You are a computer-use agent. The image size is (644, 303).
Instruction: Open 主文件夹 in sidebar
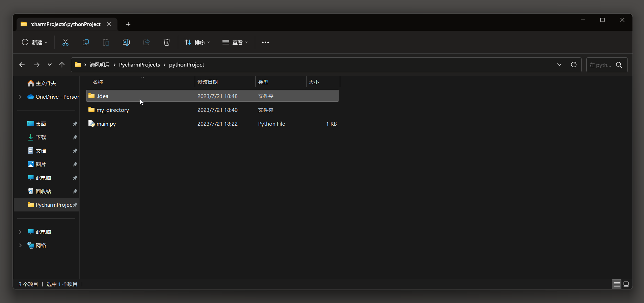click(x=46, y=83)
